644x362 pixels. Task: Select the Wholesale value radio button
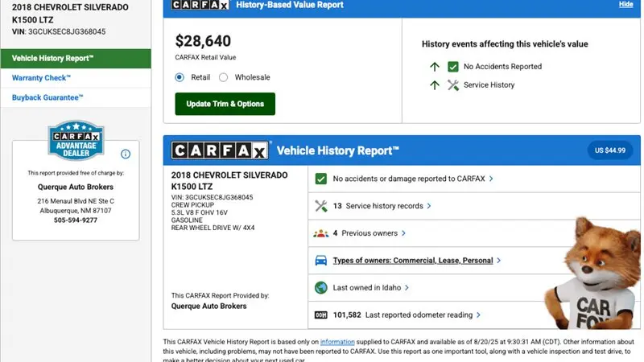click(223, 77)
